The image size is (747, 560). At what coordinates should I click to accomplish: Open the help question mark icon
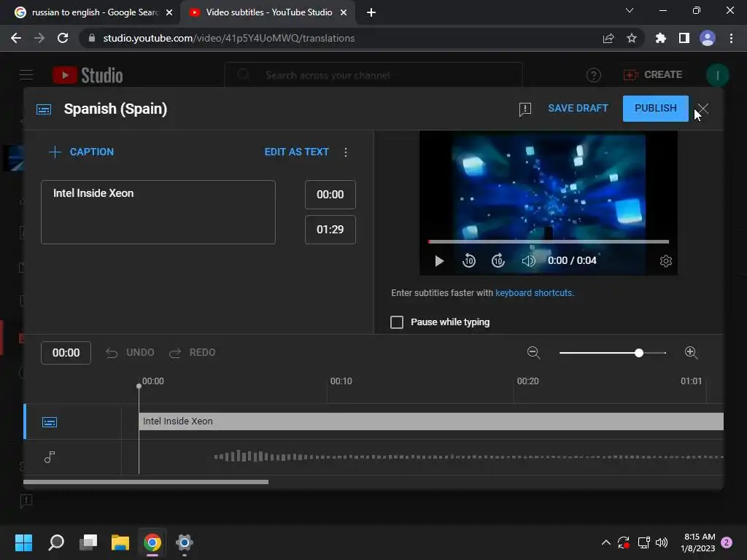(594, 75)
